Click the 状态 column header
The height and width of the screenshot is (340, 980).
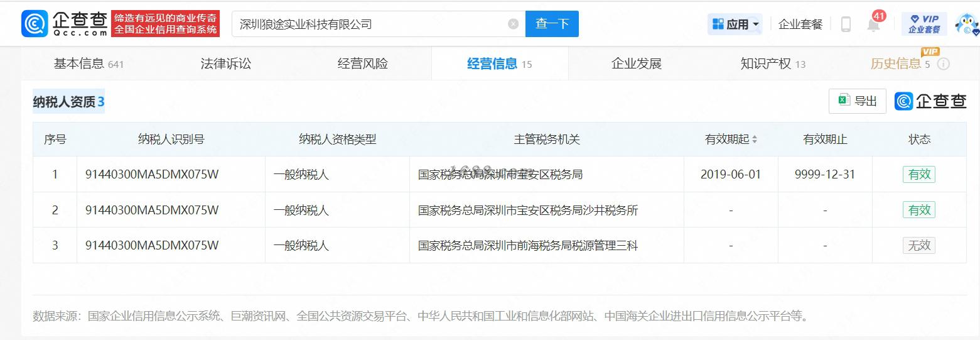tap(919, 140)
